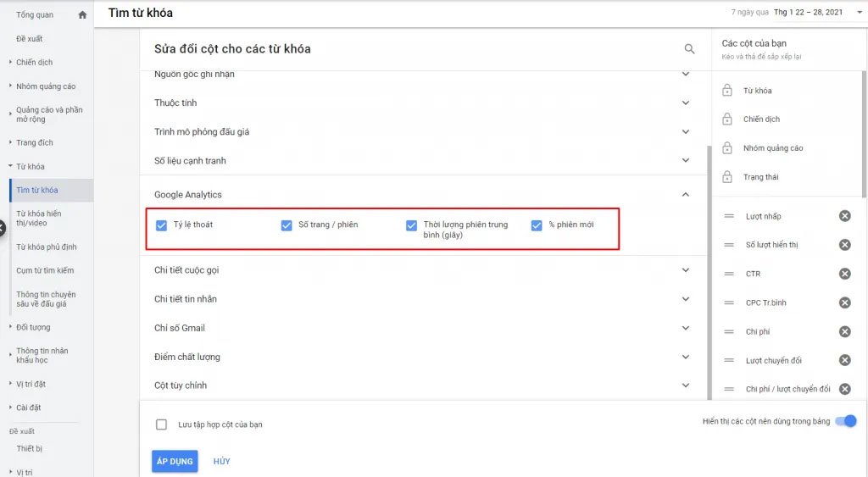This screenshot has height=477, width=868.
Task: Open Thông tin nhân khẩu học
Action: point(42,355)
